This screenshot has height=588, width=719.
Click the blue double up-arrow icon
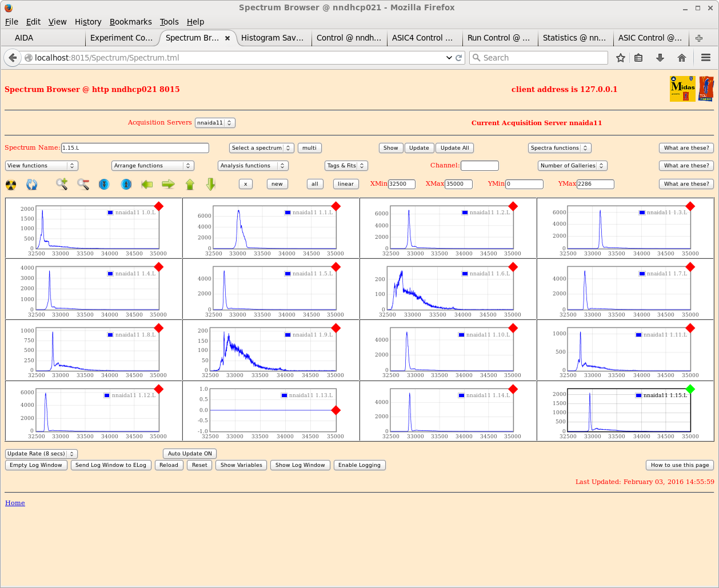[x=126, y=184]
